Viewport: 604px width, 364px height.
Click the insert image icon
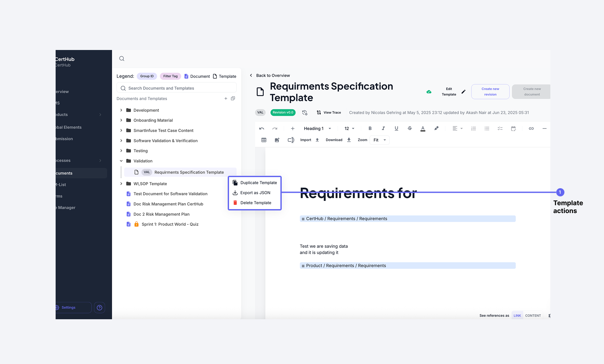[277, 140]
